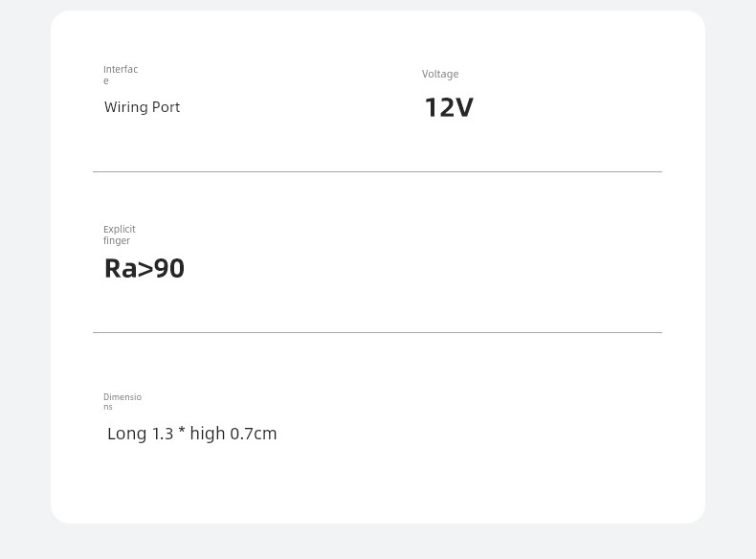Click the divider line under the Interface row
This screenshot has height=559, width=756.
(377, 171)
